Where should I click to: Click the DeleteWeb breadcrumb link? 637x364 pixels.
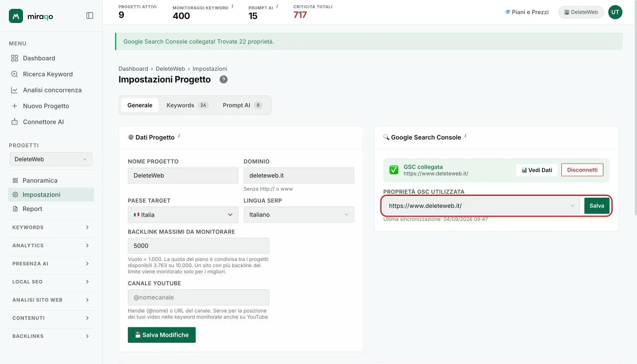pyautogui.click(x=170, y=69)
